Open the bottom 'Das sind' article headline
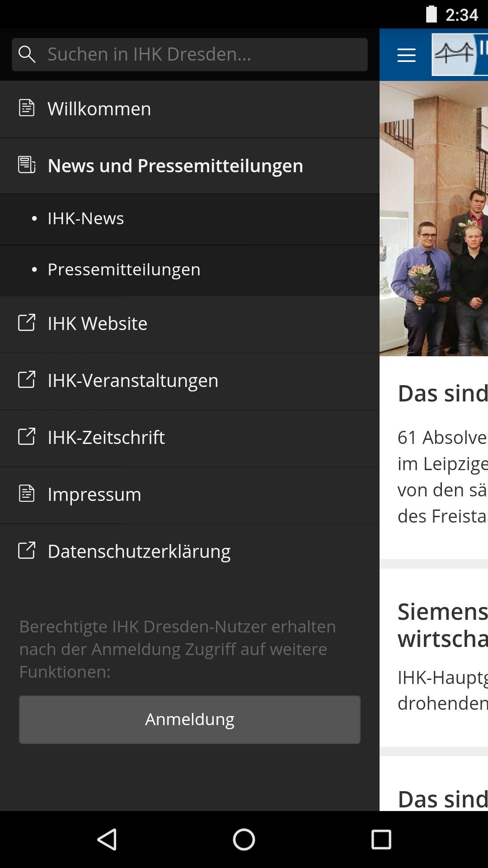 [x=443, y=799]
